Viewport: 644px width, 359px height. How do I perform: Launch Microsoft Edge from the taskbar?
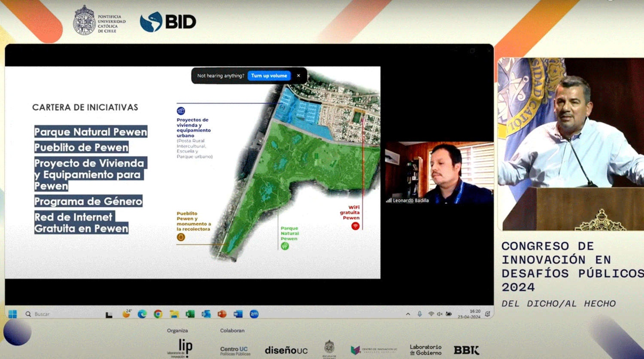pyautogui.click(x=142, y=314)
